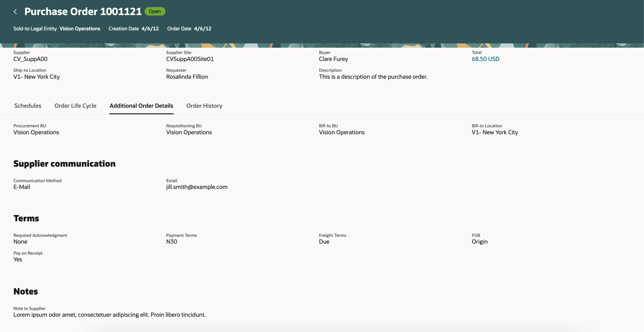644x332 pixels.
Task: Open the Order History tab
Action: (x=204, y=106)
